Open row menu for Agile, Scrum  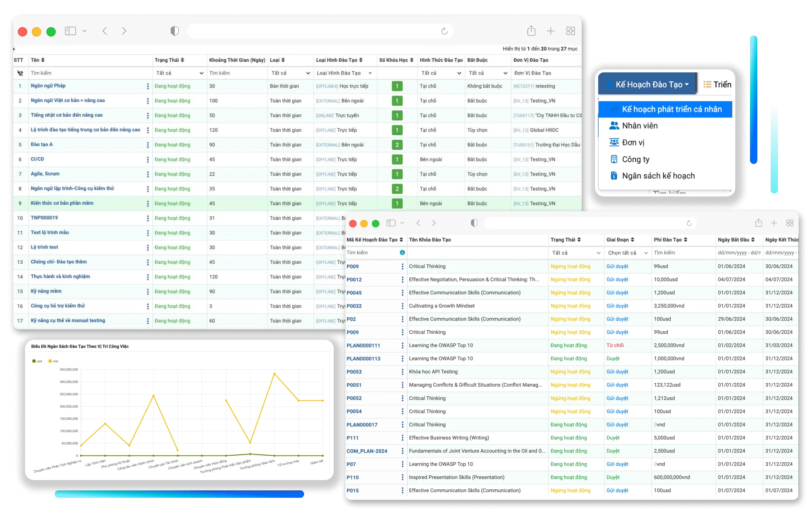(x=148, y=174)
